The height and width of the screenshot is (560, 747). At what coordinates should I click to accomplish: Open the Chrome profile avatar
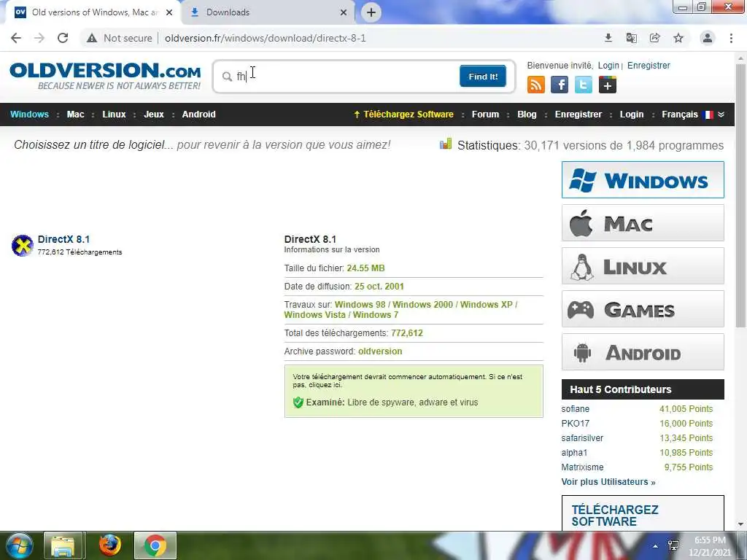click(x=708, y=38)
